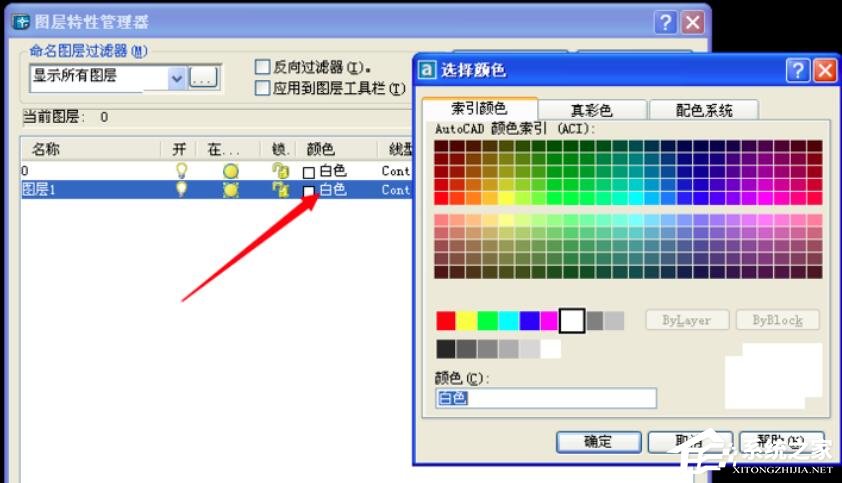This screenshot has width=842, height=483.
Task: Click the help question mark in 图层特性管理器 title bar
Action: point(667,22)
